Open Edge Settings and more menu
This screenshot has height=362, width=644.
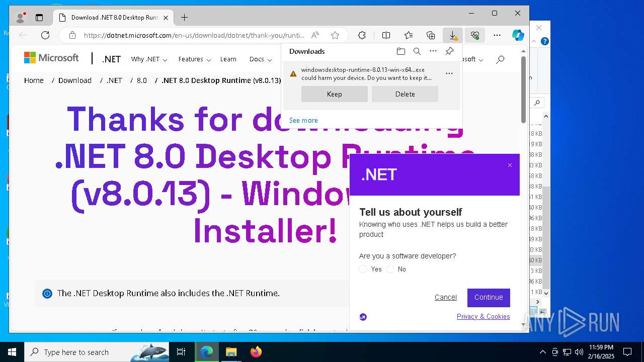pyautogui.click(x=497, y=35)
